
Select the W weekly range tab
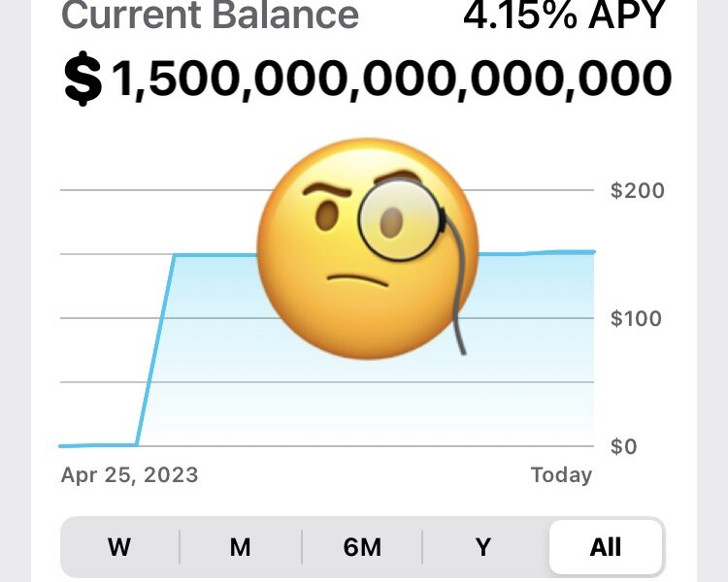tap(119, 547)
